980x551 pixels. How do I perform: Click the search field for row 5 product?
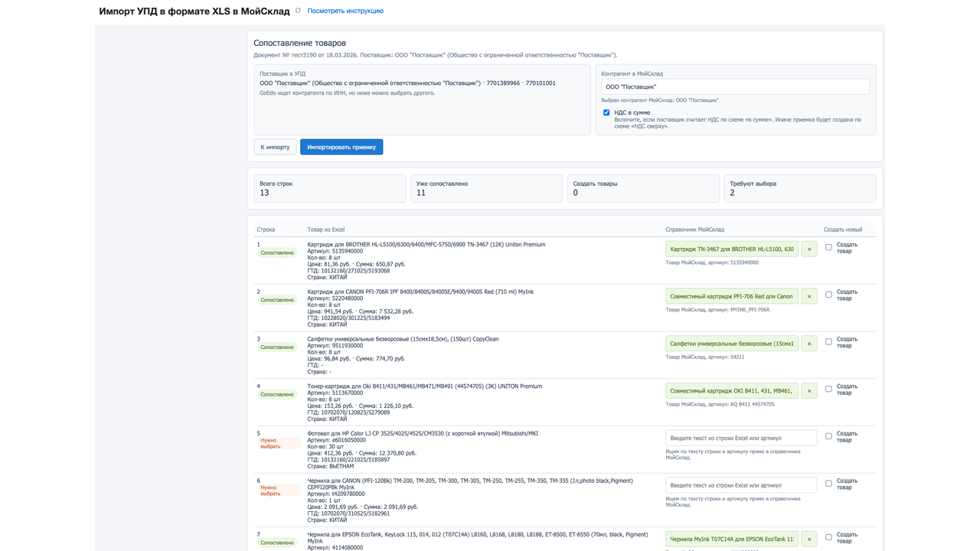tap(740, 438)
